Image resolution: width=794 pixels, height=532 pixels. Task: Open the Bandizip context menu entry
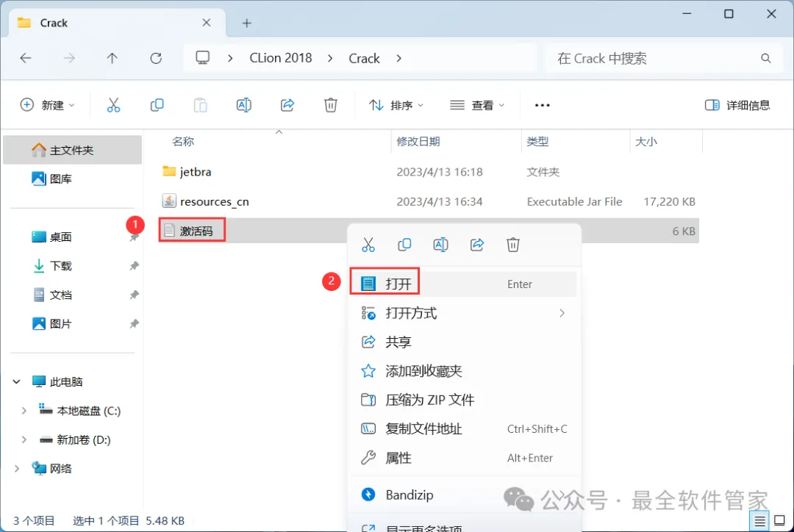coord(464,495)
